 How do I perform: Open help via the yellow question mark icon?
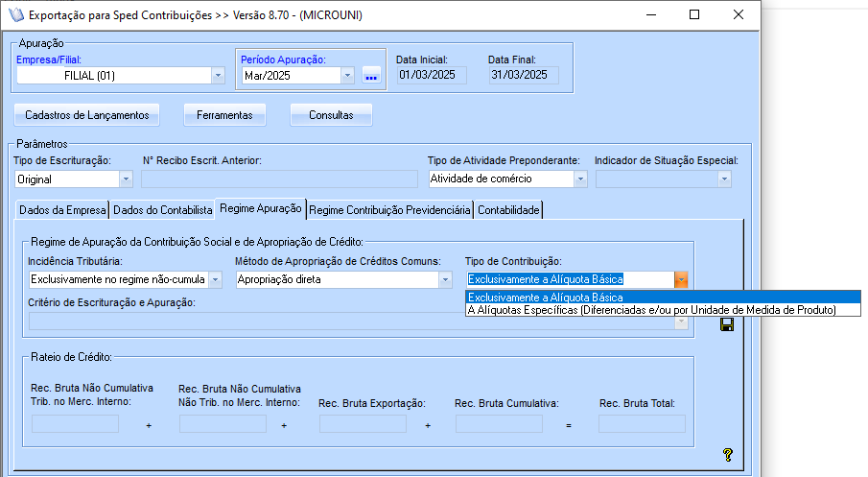[x=727, y=455]
